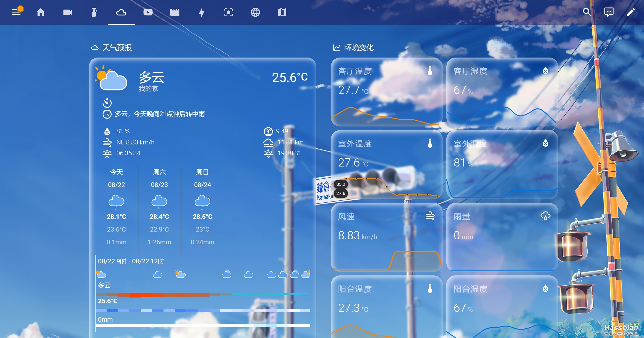Click the 35.2 graph tooltip label
Viewport: 644px width, 338px height.
coord(340,184)
